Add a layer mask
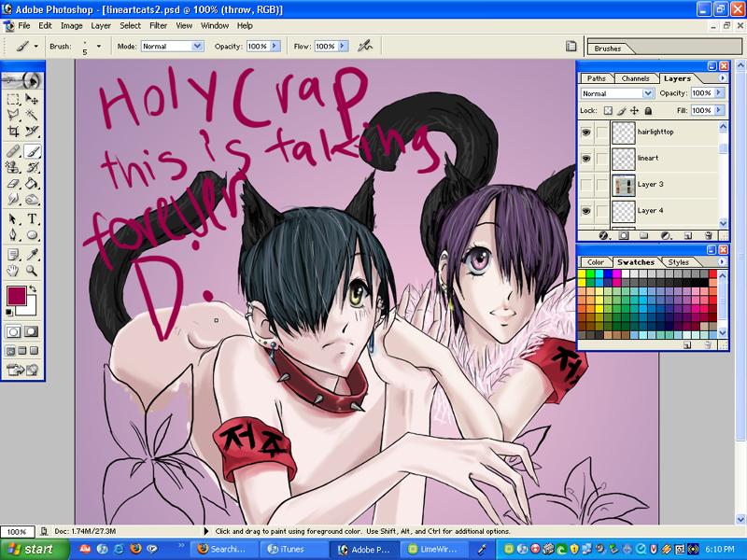The height and width of the screenshot is (560, 747). pos(624,235)
